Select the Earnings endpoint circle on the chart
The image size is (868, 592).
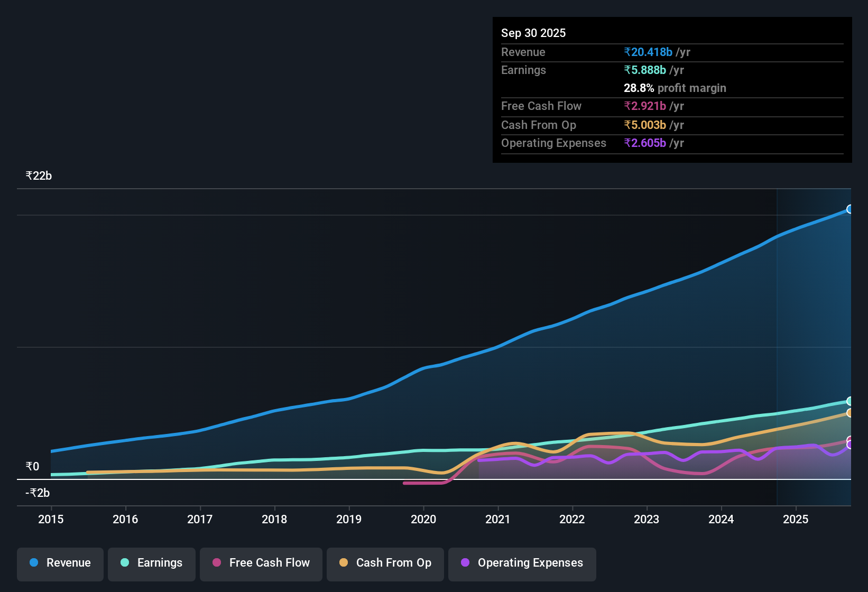pyautogui.click(x=849, y=402)
